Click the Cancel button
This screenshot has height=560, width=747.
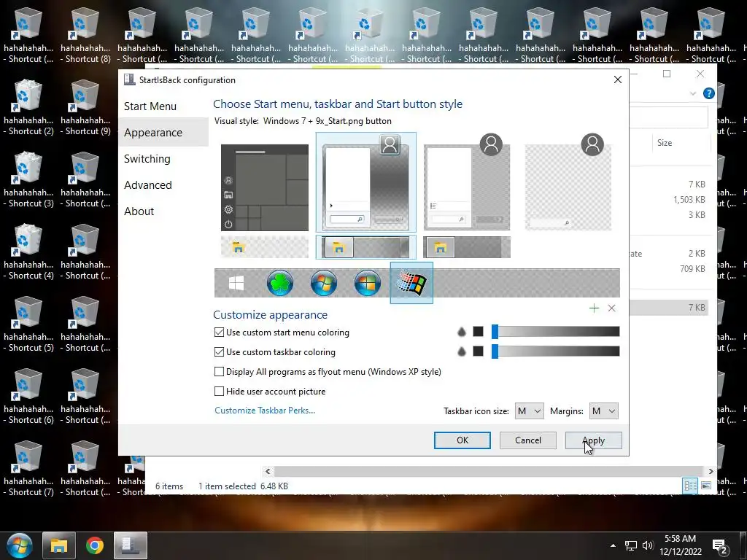coord(528,440)
